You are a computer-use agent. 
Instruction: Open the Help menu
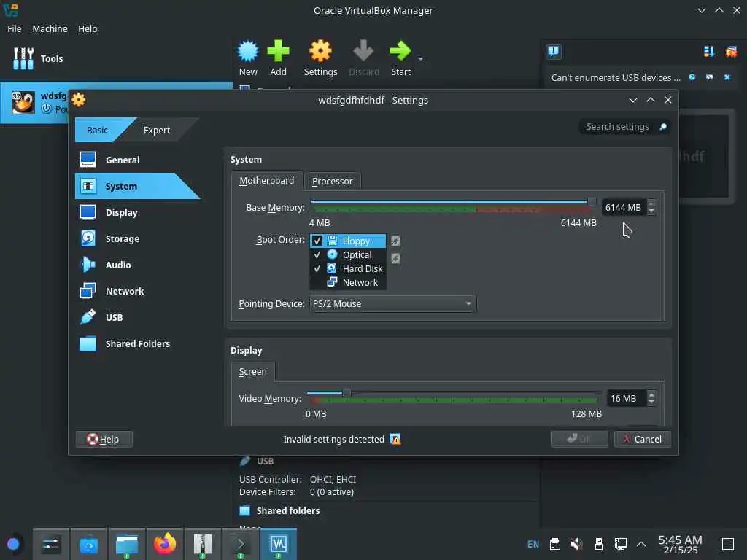click(88, 29)
